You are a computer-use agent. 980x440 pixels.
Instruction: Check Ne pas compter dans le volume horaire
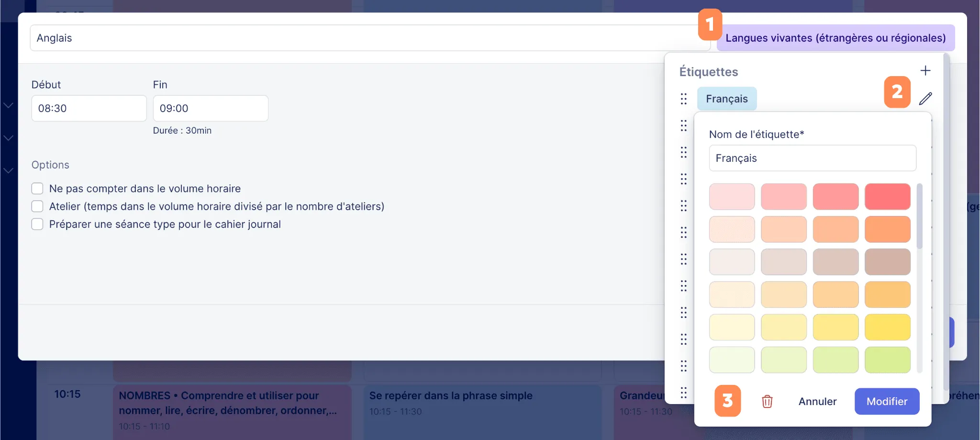tap(37, 189)
